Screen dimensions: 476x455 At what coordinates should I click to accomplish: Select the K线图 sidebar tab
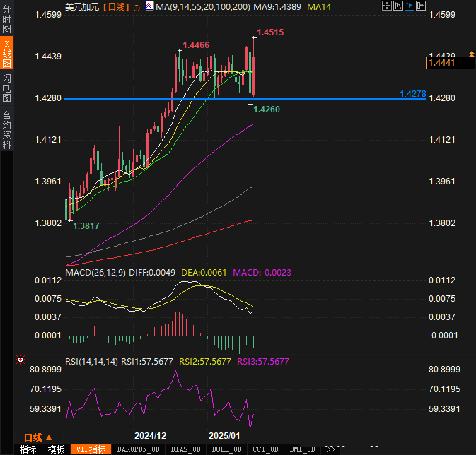7,53
